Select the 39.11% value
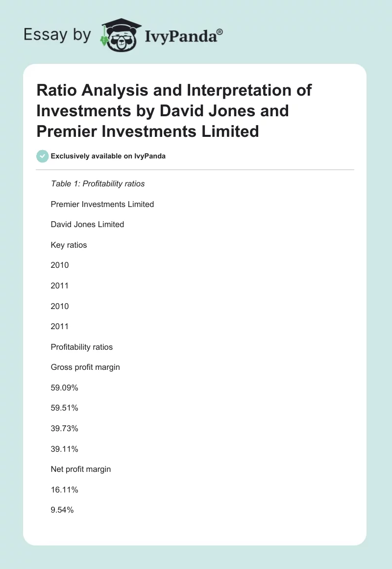The image size is (392, 569). point(65,449)
